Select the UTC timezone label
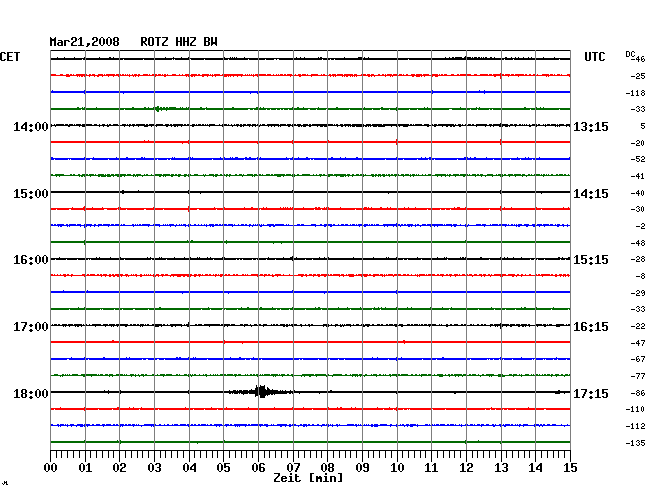 click(x=594, y=57)
